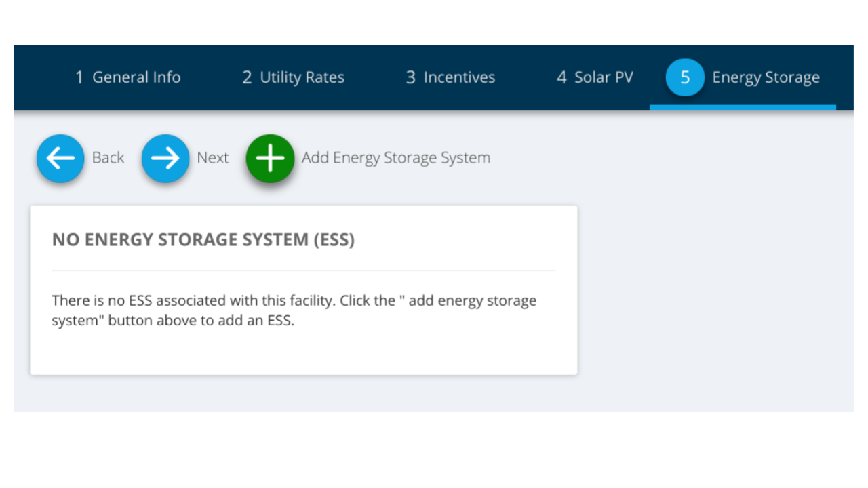Click the "Next" text label

click(213, 158)
